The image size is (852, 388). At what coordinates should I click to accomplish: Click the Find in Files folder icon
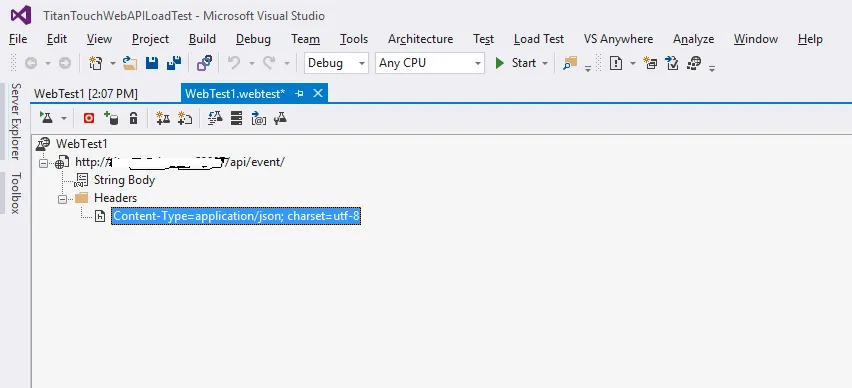coord(570,64)
